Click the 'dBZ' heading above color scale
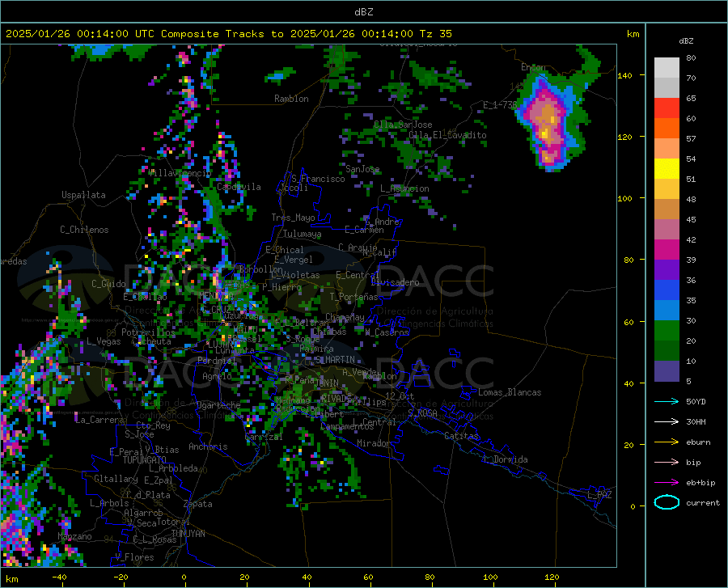728x588 pixels. click(686, 40)
